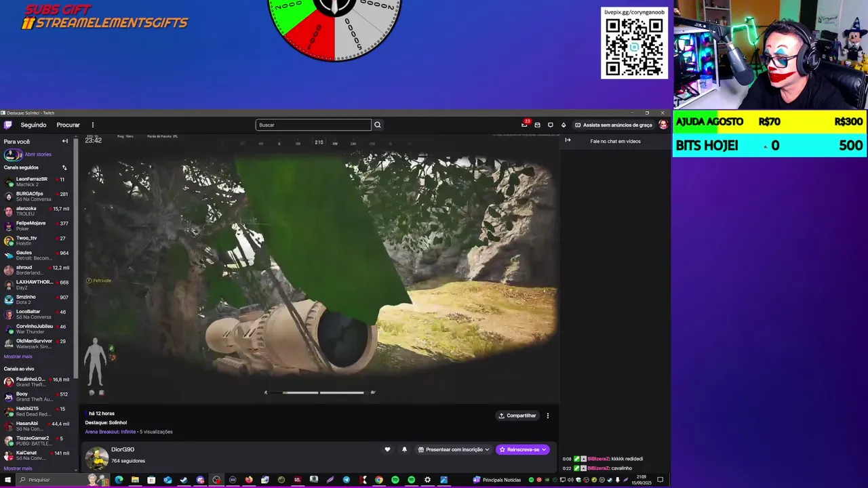Open Booy channel in live list
The width and height of the screenshot is (868, 488).
click(38, 396)
